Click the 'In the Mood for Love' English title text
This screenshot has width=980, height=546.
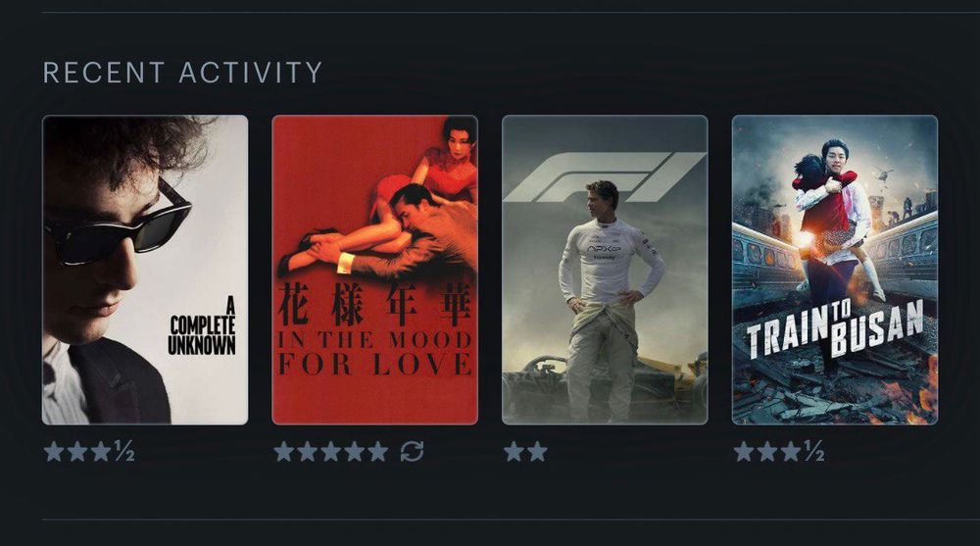tap(374, 353)
